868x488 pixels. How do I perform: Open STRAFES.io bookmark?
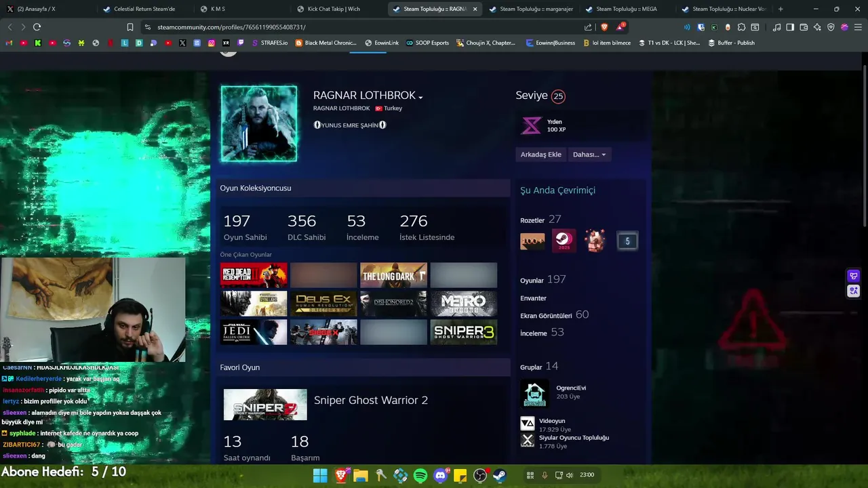pyautogui.click(x=270, y=43)
